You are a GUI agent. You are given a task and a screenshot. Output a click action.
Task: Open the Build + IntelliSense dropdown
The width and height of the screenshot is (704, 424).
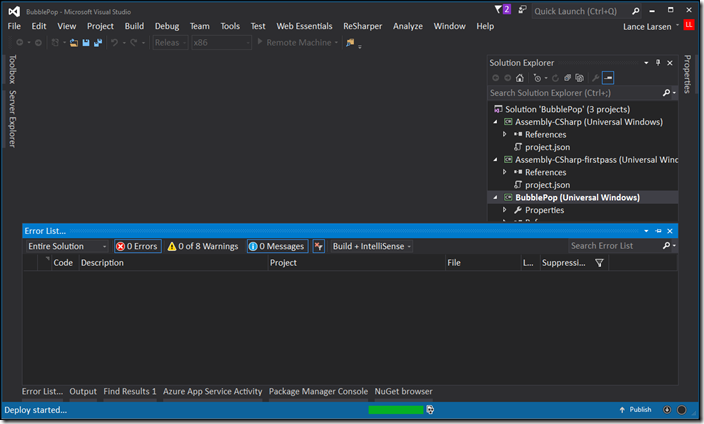pyautogui.click(x=372, y=246)
